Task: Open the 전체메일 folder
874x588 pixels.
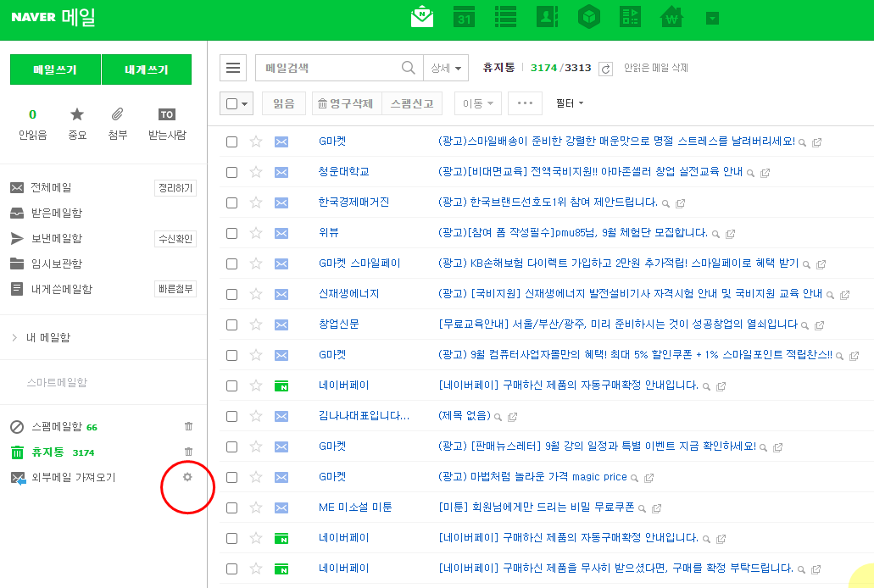Action: tap(51, 188)
